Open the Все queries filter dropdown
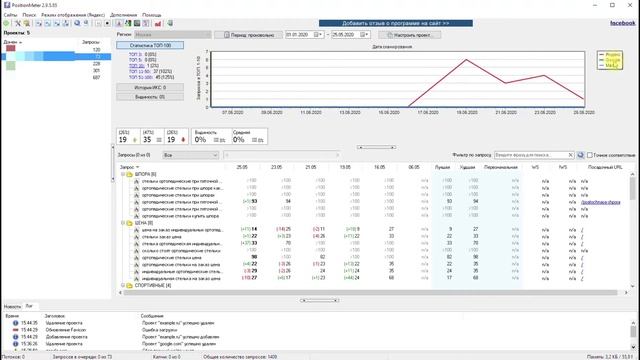The image size is (640, 360). pyautogui.click(x=191, y=155)
